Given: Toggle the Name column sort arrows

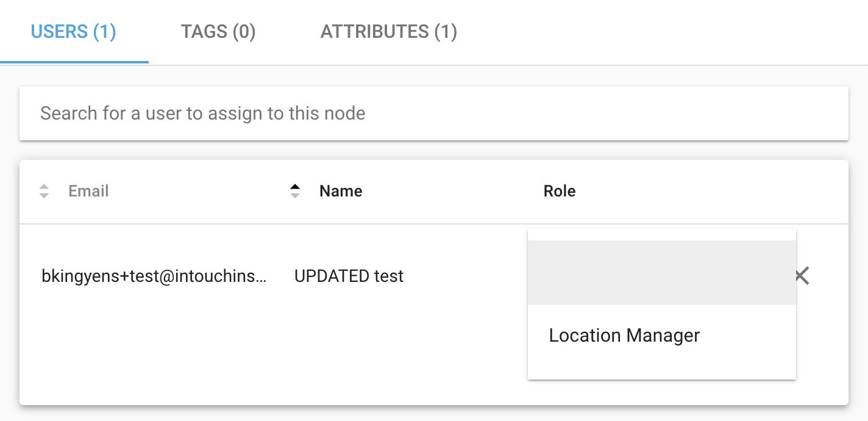Looking at the screenshot, I should [x=295, y=191].
